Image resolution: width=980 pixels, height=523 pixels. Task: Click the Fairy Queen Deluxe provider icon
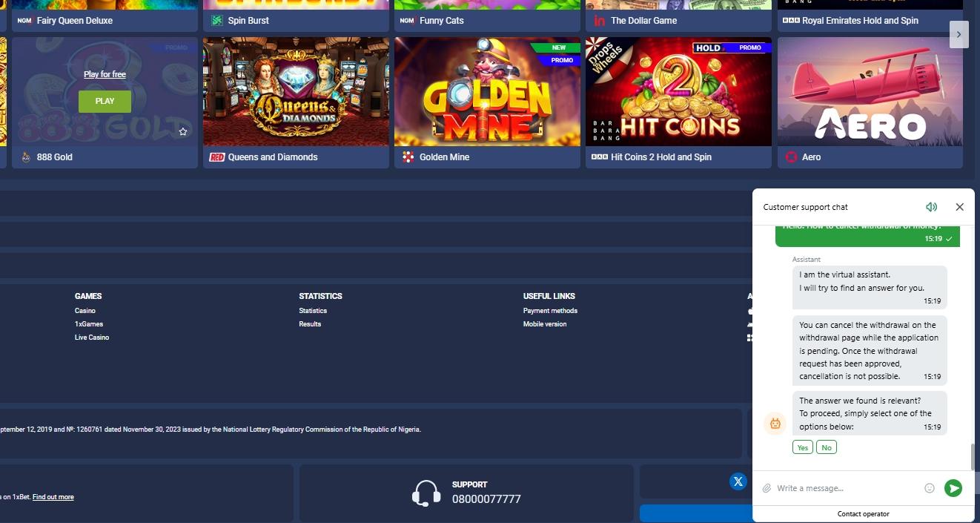coord(24,21)
